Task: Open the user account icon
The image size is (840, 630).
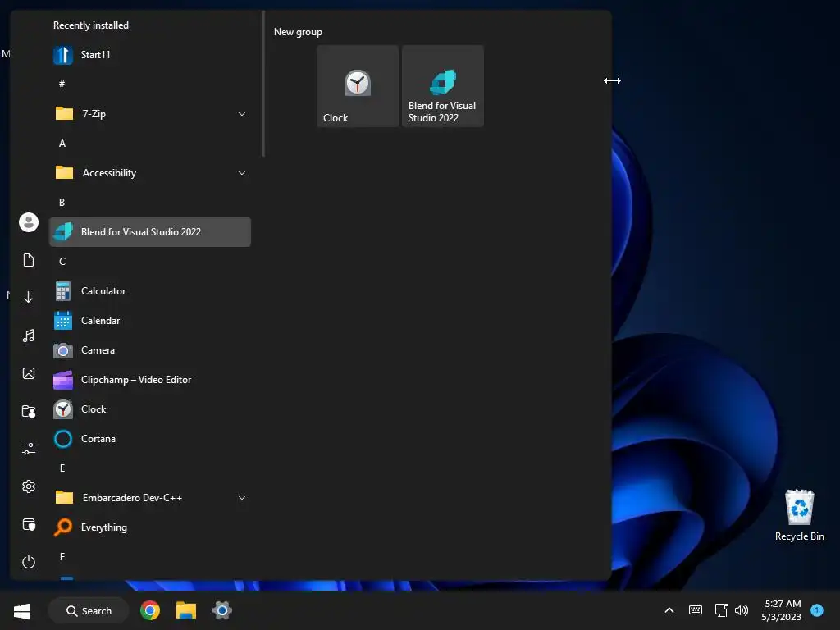Action: point(29,222)
